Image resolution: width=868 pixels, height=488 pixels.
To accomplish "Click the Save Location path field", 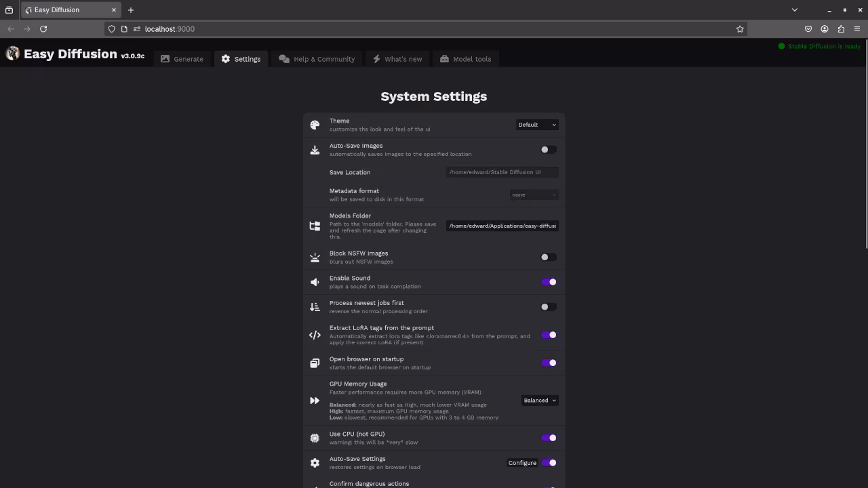I will 502,172.
